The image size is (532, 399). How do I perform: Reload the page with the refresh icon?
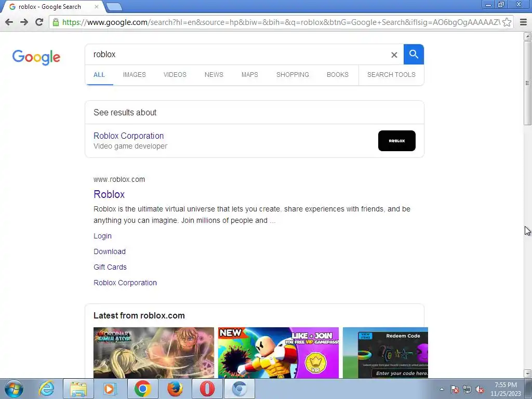click(x=39, y=22)
